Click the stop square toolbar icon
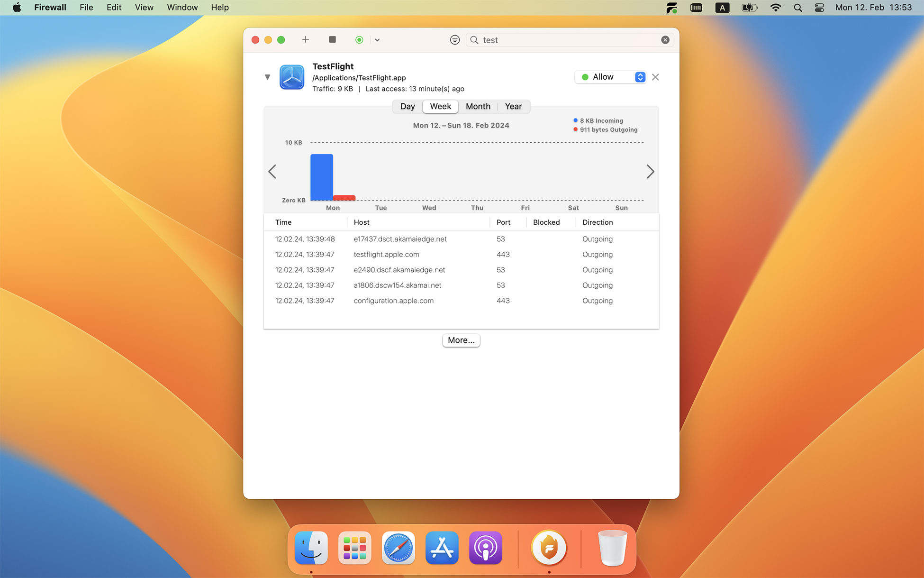Viewport: 924px width, 578px height. pyautogui.click(x=332, y=40)
